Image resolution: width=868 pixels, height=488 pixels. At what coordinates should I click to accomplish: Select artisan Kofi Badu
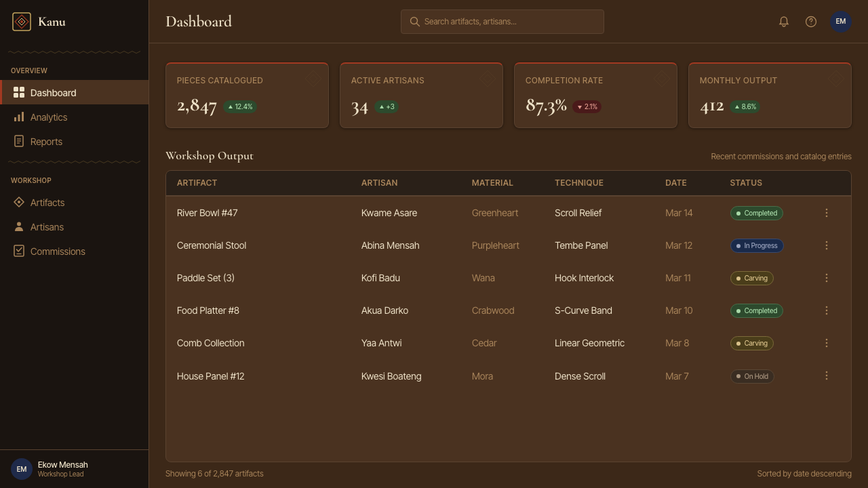[380, 278]
